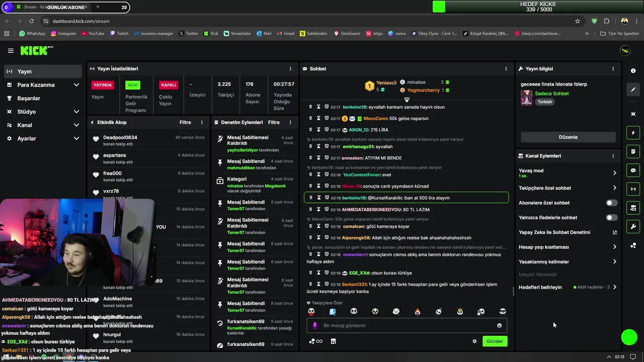Select Yayın in the left sidebar
The image size is (644, 362).
point(42,71)
